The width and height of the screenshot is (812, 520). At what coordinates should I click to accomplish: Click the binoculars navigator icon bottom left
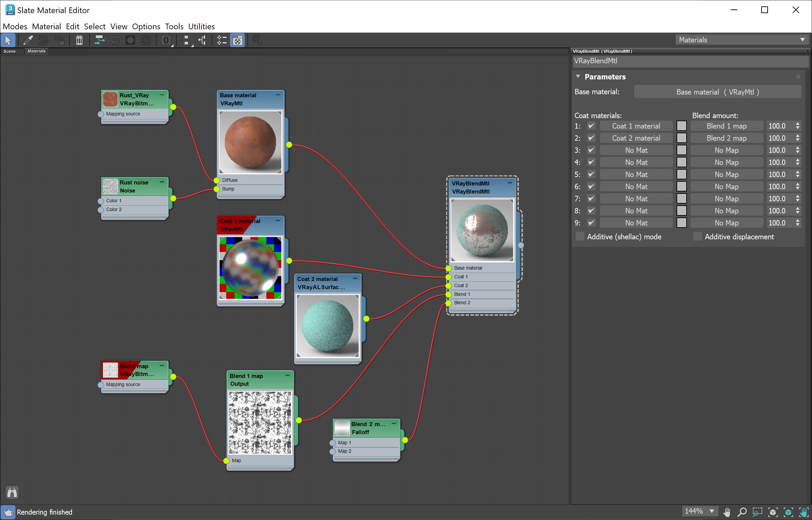click(x=12, y=492)
